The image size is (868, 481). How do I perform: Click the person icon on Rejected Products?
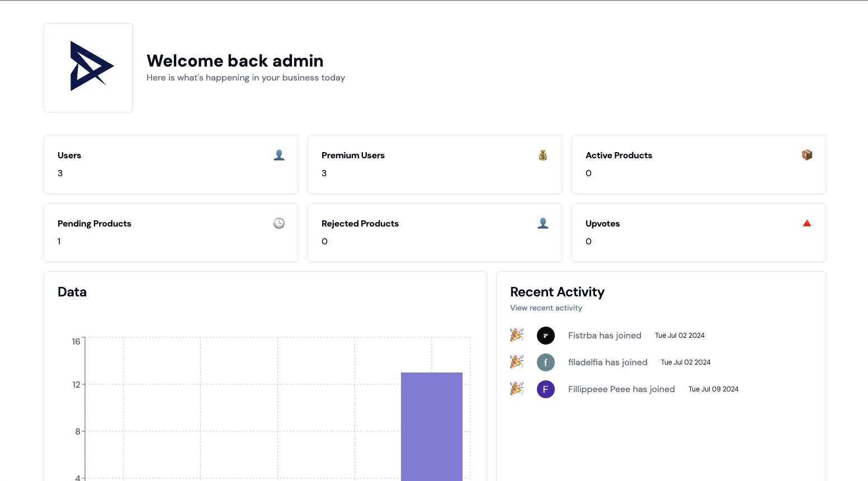(x=543, y=223)
